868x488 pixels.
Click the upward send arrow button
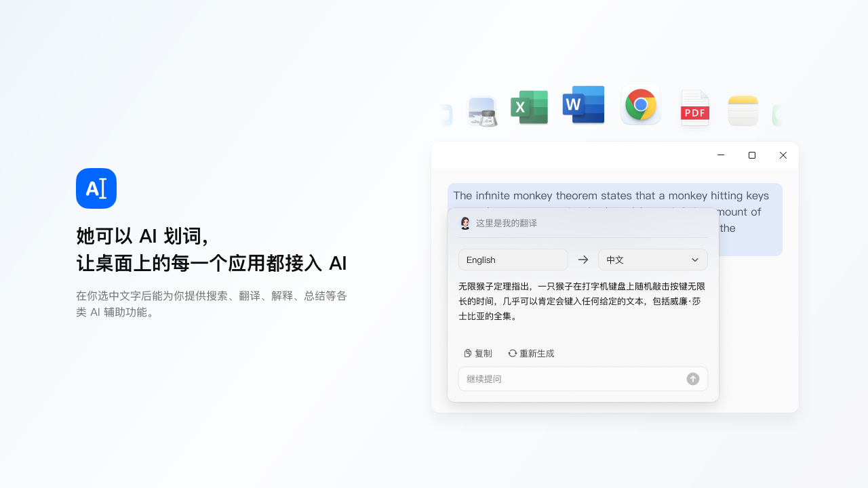tap(692, 379)
